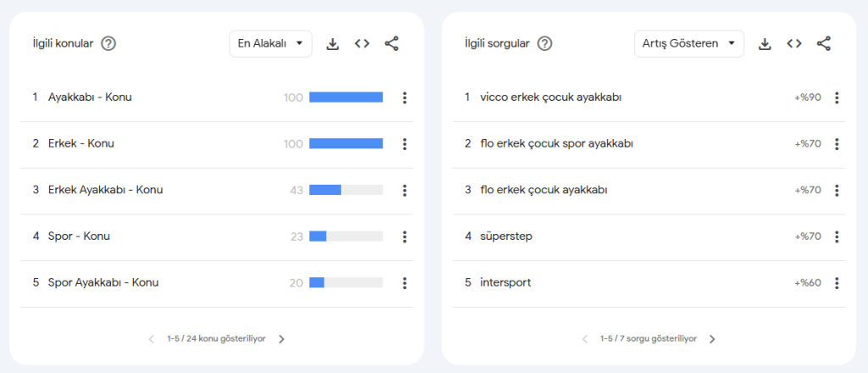Download the İlgili sorgular data

click(x=765, y=44)
